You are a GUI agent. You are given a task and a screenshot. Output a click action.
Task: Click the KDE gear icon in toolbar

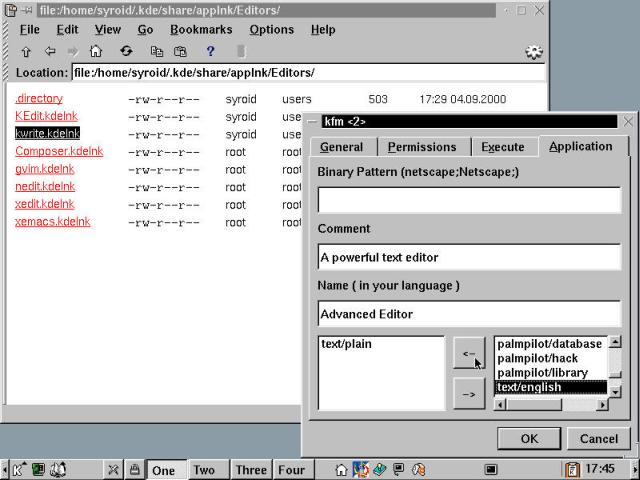pos(534,52)
